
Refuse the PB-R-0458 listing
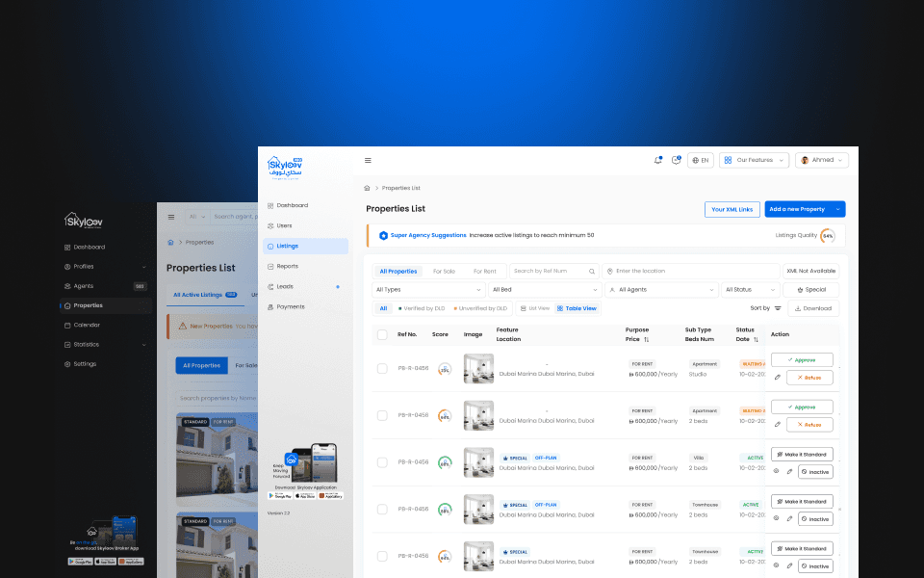tap(809, 425)
